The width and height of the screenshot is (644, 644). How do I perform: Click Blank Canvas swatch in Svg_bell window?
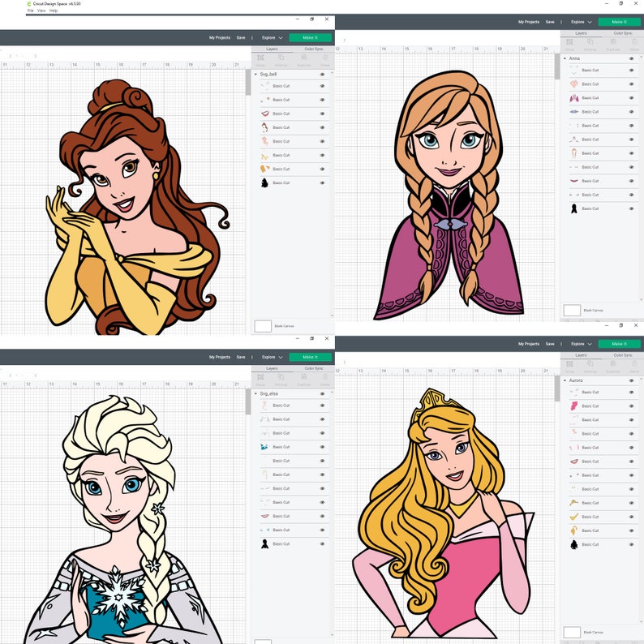[x=263, y=326]
